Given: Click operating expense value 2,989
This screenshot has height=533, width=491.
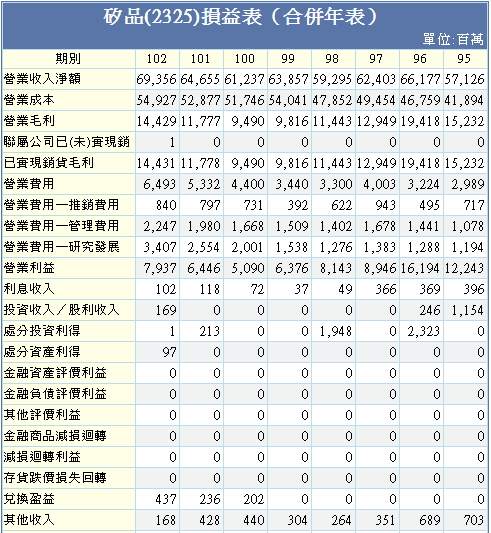Looking at the screenshot, I should pos(468,185).
